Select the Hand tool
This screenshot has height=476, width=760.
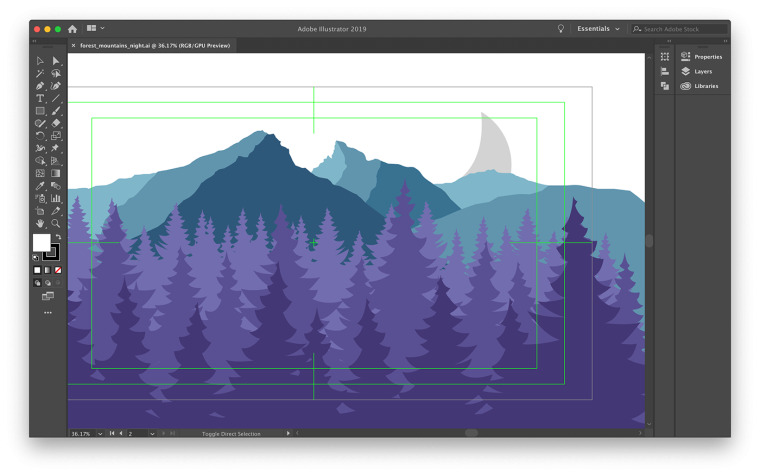tap(40, 223)
